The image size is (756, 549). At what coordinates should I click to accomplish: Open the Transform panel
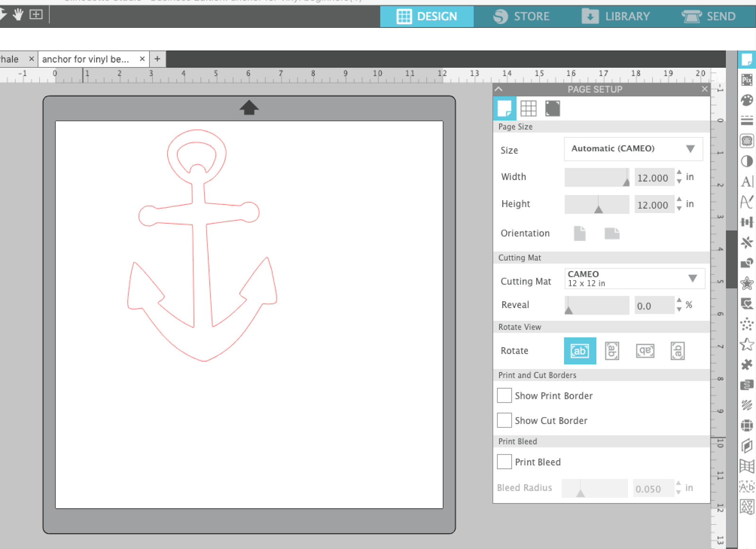tap(747, 222)
